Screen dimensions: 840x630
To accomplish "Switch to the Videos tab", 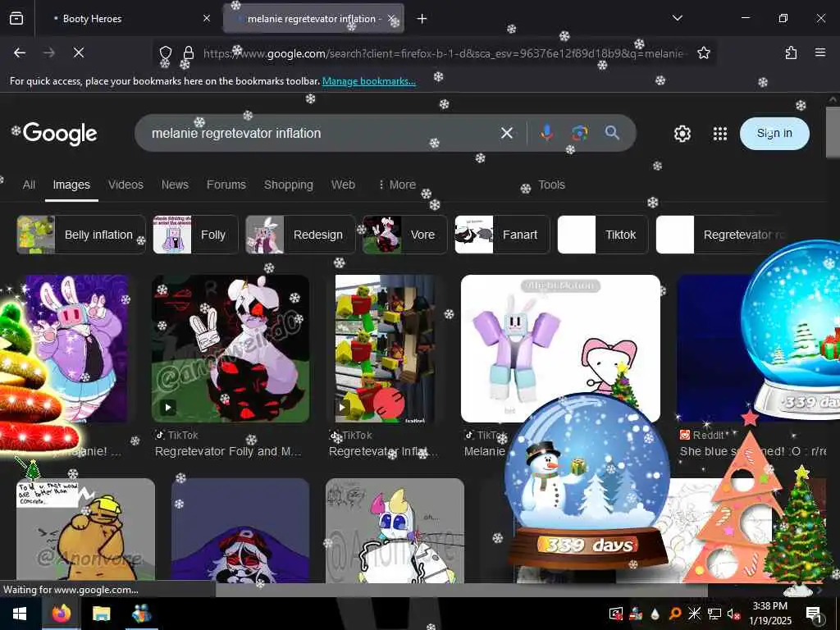I will 126,185.
